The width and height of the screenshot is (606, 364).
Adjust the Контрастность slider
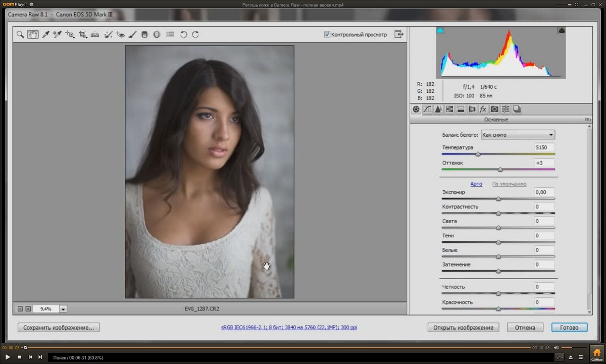498,214
